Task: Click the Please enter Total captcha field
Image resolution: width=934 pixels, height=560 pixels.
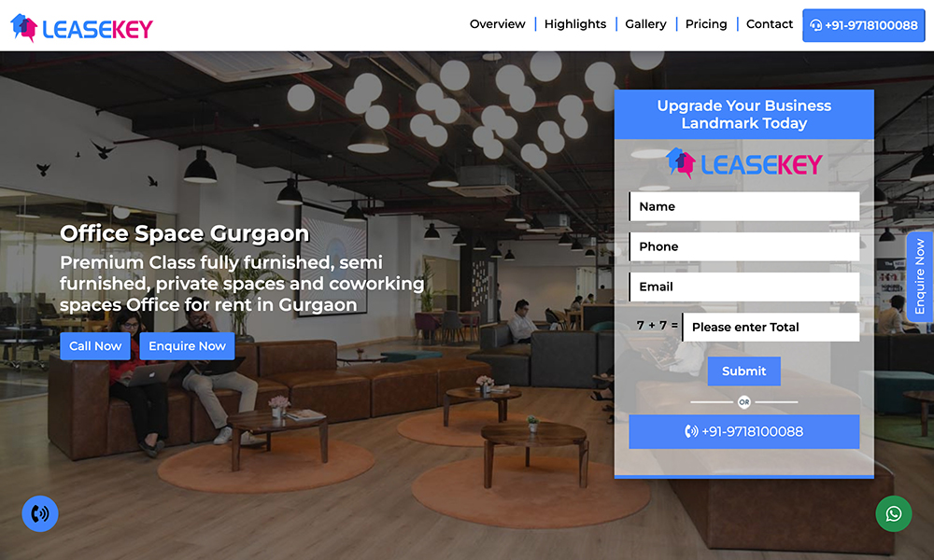Action: [x=771, y=327]
